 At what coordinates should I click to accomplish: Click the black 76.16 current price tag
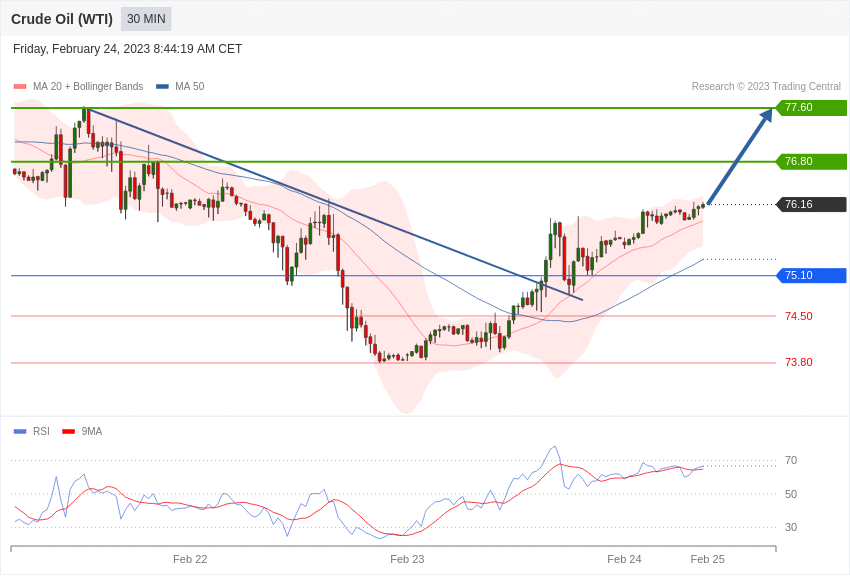click(812, 204)
